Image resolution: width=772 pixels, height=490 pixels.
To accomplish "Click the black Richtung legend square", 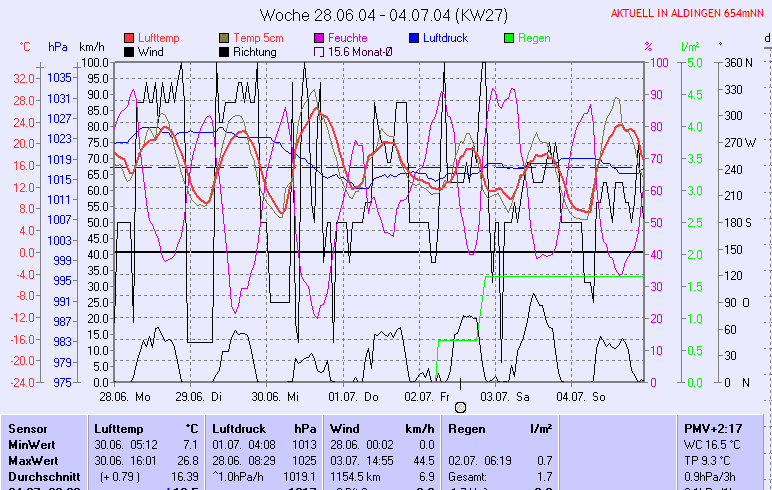I will click(x=225, y=51).
